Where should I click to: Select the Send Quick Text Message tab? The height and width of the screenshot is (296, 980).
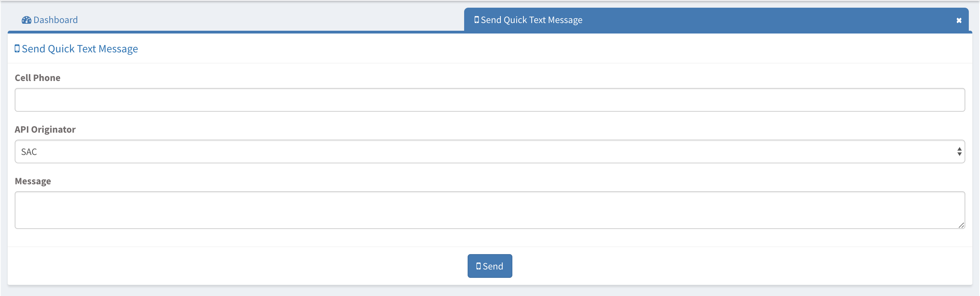tap(531, 20)
